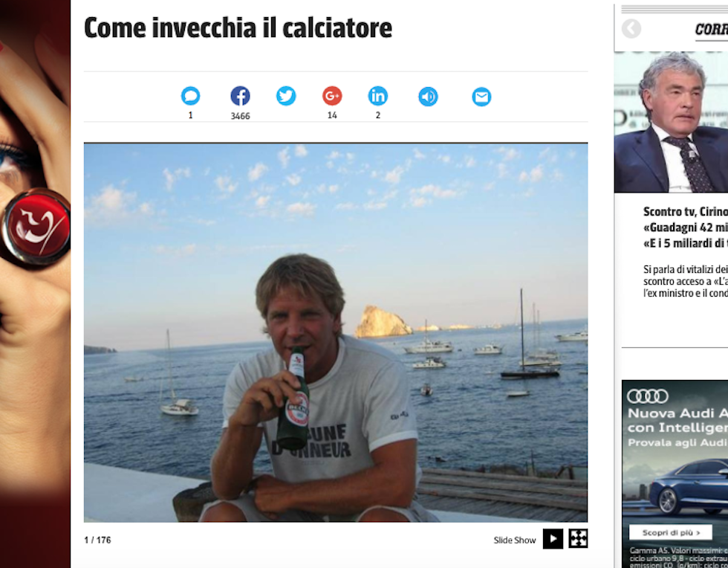
Task: Click the Corriere logo in sidebar
Action: [x=712, y=30]
